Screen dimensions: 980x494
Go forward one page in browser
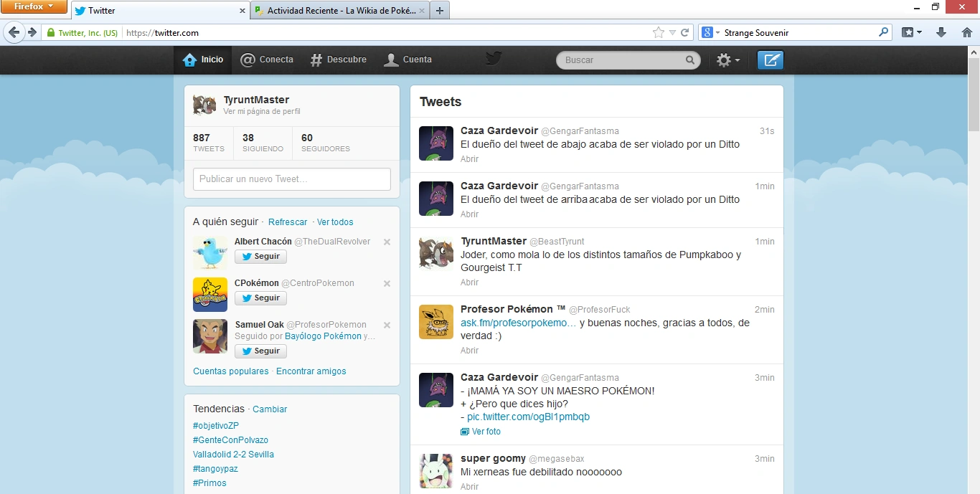point(32,32)
